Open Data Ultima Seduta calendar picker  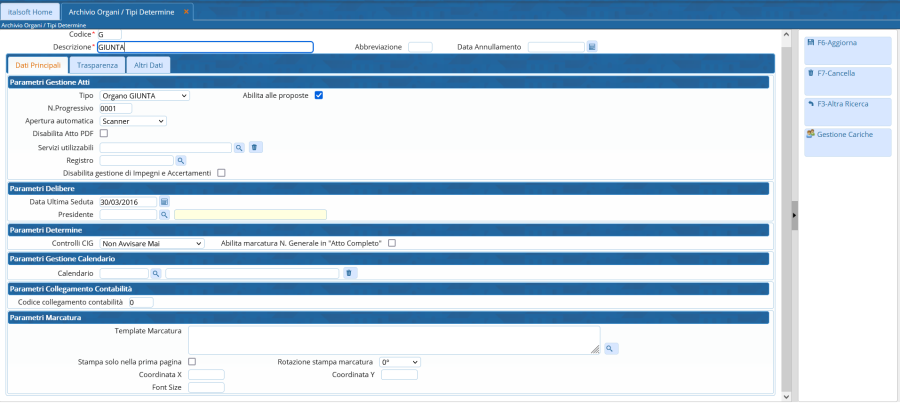pos(165,202)
